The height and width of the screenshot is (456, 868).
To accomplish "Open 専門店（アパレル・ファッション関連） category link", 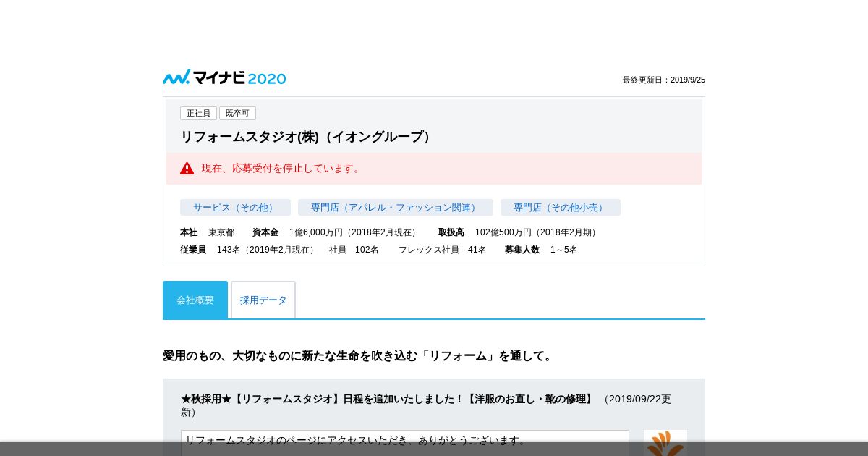I will (x=396, y=208).
